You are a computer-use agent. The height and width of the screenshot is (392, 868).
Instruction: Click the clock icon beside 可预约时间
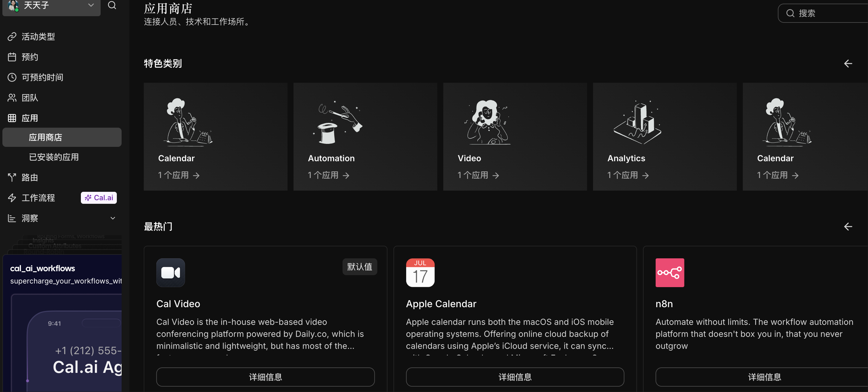(12, 77)
